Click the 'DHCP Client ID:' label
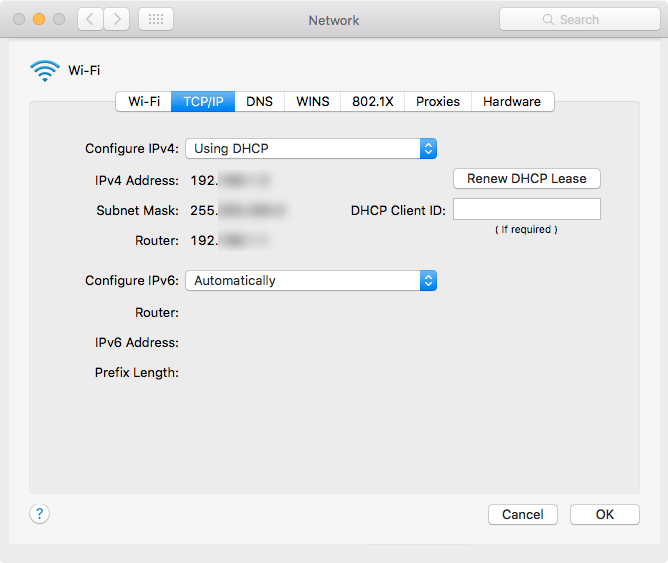The height and width of the screenshot is (563, 668). point(398,210)
